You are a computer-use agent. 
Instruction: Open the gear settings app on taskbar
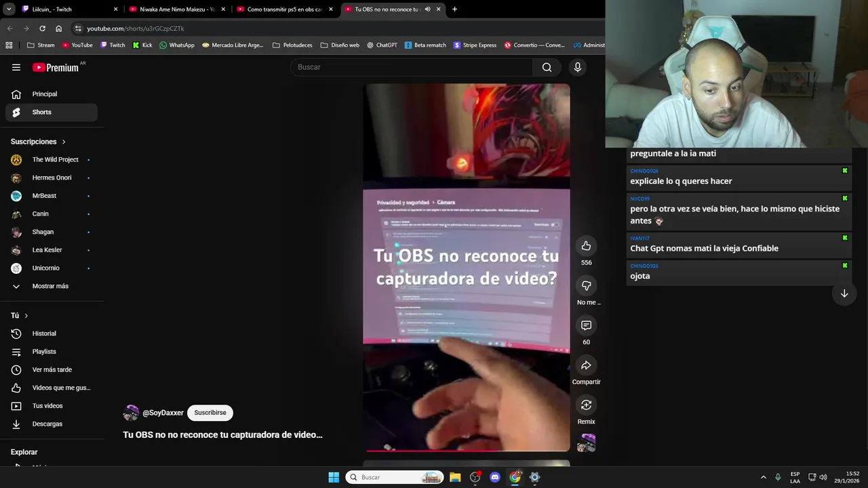pyautogui.click(x=534, y=477)
